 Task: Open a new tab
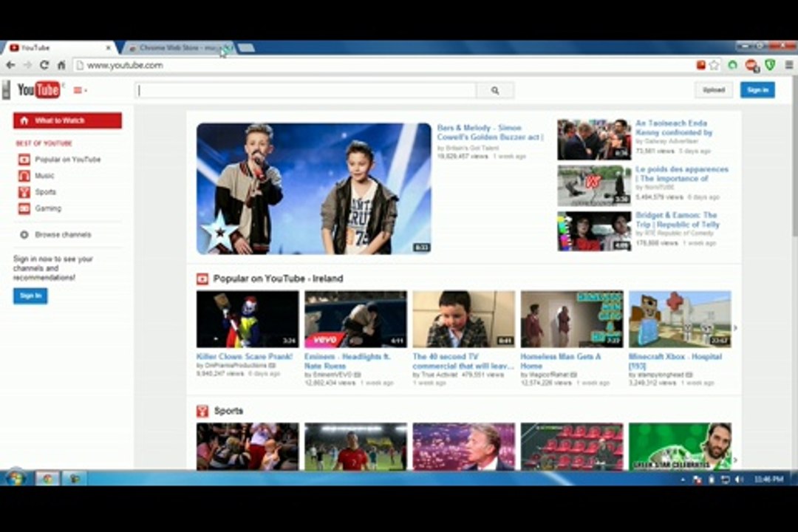245,48
